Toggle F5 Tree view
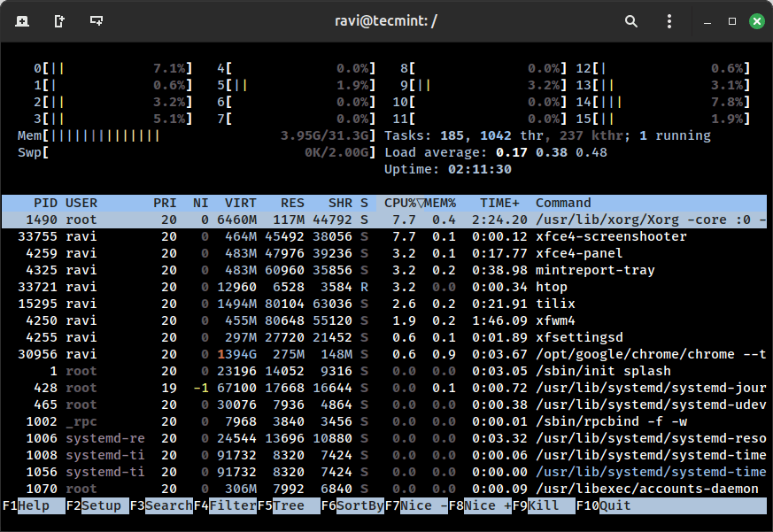The width and height of the screenshot is (773, 532). coord(289,505)
